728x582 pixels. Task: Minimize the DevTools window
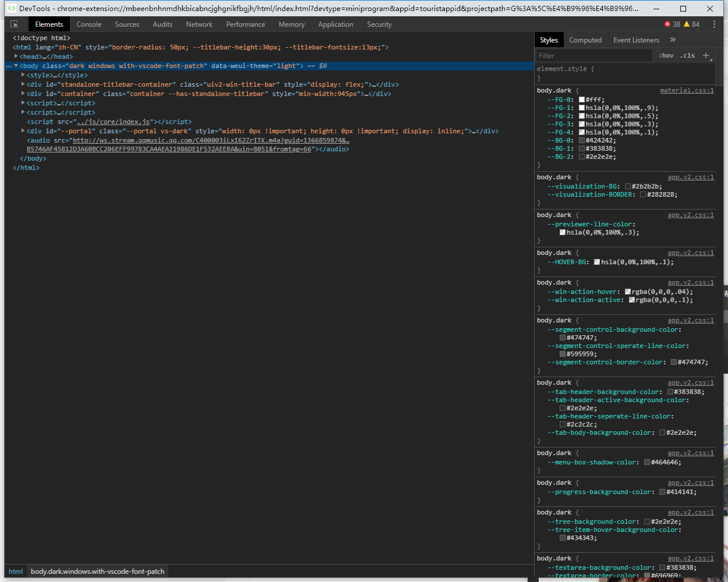click(656, 8)
